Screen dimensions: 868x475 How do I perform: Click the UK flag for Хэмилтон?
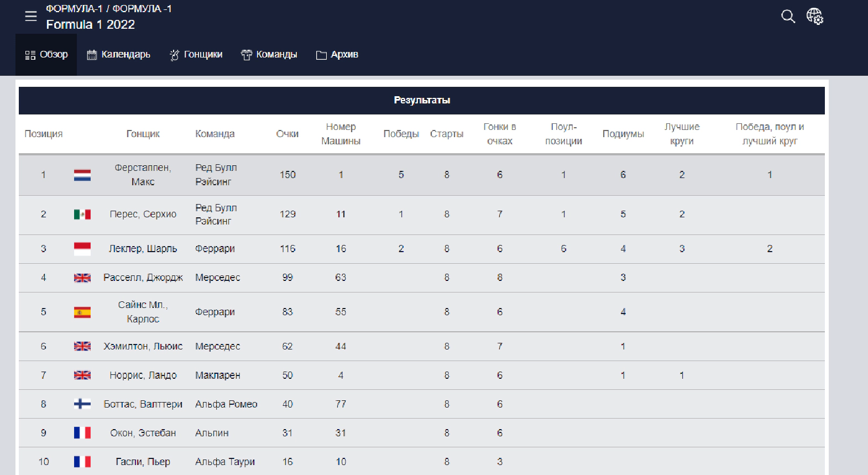tap(82, 346)
